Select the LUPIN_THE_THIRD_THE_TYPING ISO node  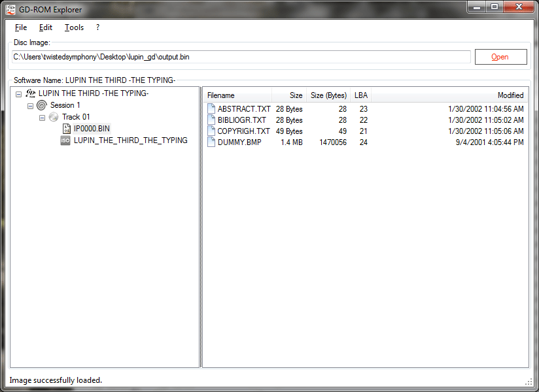131,140
